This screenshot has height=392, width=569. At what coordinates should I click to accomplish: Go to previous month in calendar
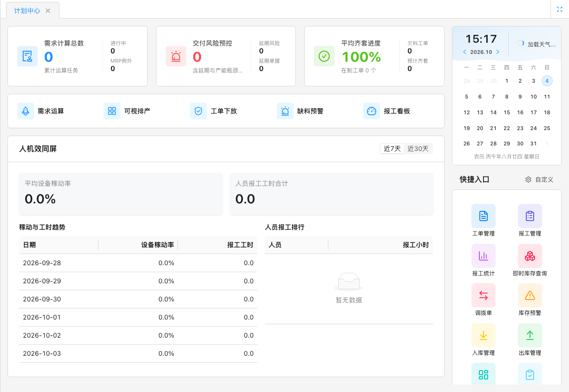tap(464, 52)
